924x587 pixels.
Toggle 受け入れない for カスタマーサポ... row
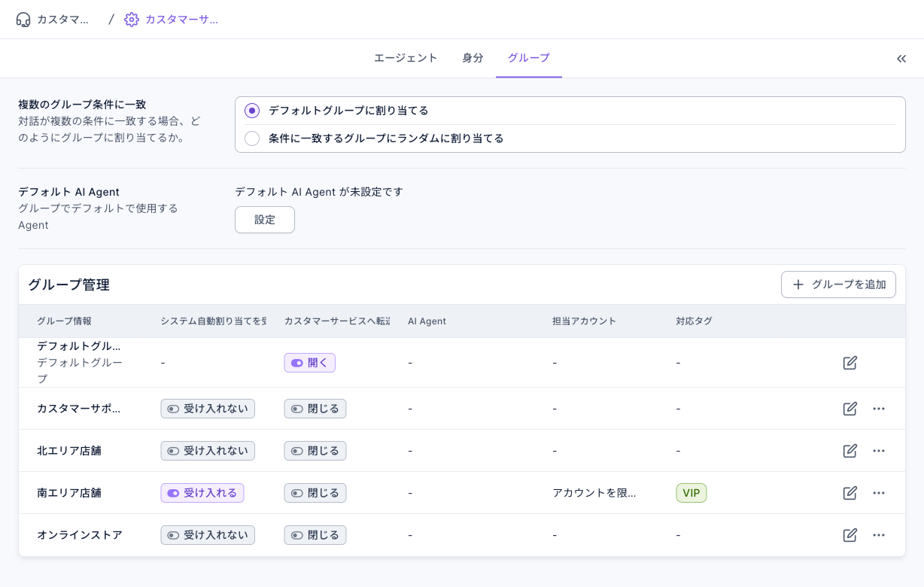208,409
